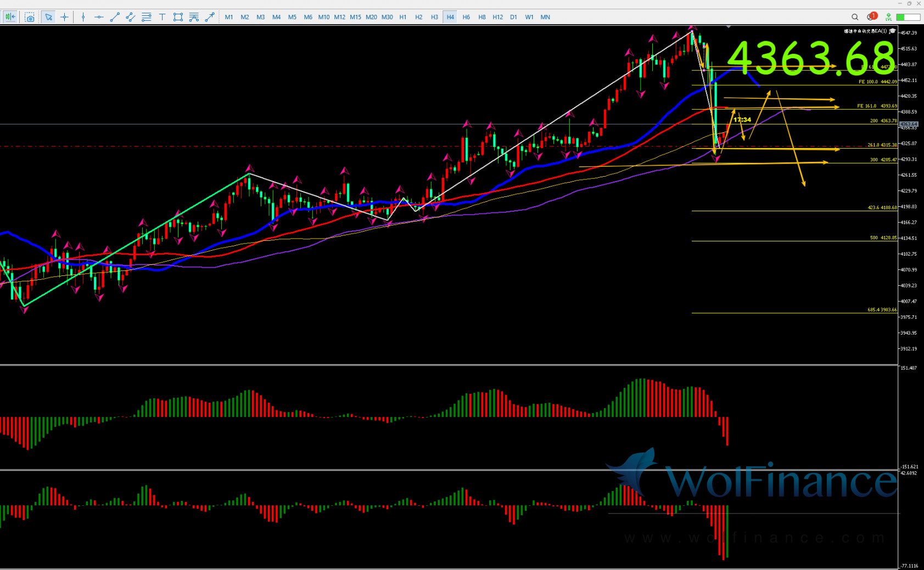Select the Fibonacci retracement tool
The width and height of the screenshot is (924, 570).
[x=147, y=17]
